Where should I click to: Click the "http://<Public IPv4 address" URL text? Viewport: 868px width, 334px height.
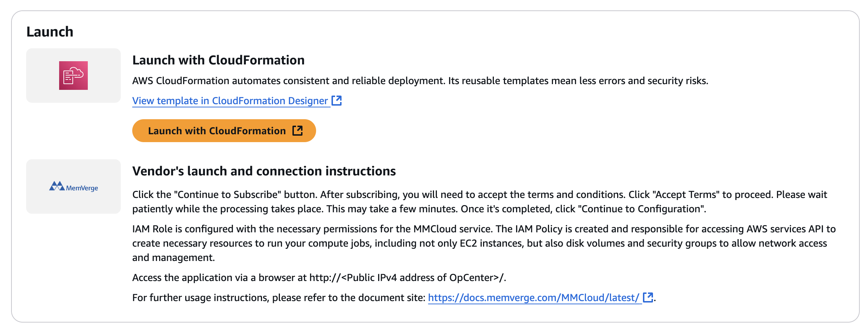(407, 278)
